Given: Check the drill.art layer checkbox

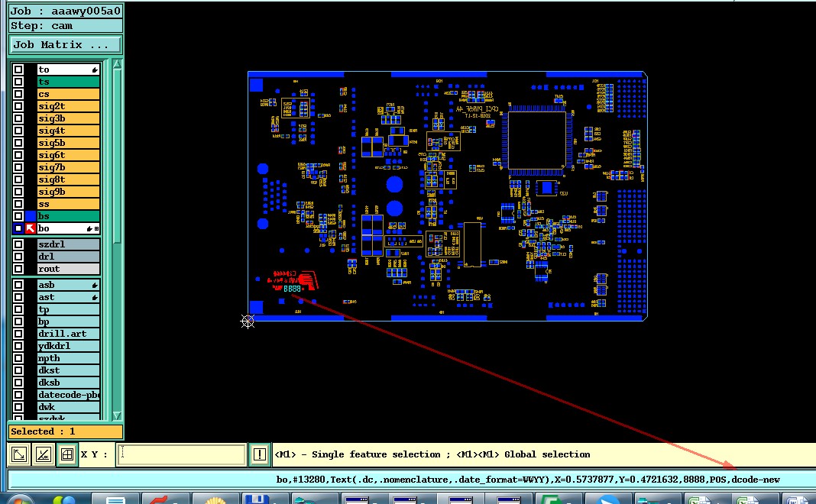Looking at the screenshot, I should 18,334.
